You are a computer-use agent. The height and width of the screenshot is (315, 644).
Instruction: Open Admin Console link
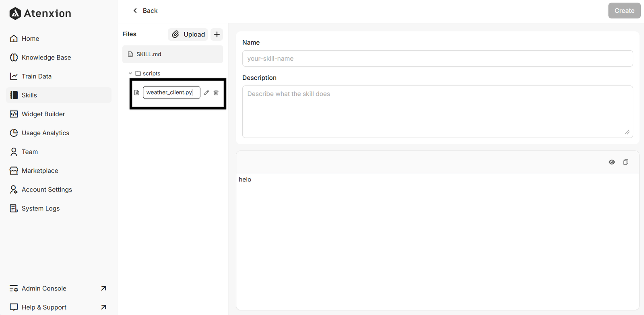coord(59,289)
